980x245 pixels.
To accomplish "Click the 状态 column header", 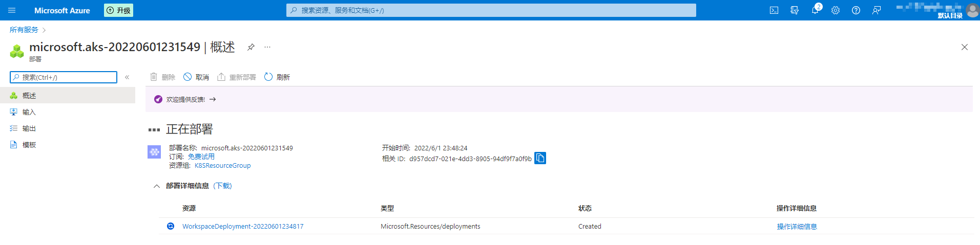I will (585, 208).
